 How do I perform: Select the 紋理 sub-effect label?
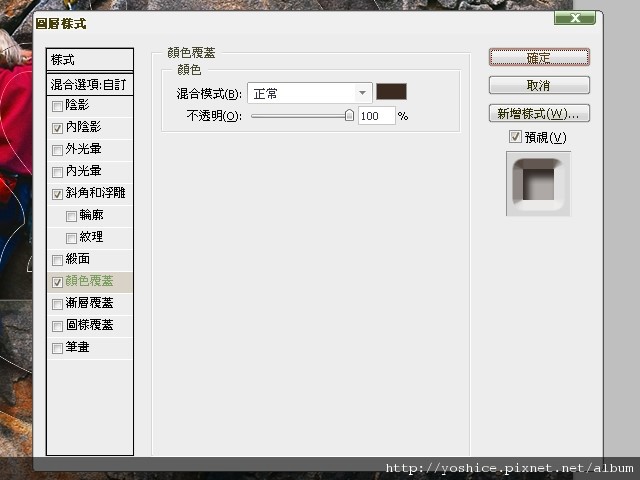[x=91, y=237]
